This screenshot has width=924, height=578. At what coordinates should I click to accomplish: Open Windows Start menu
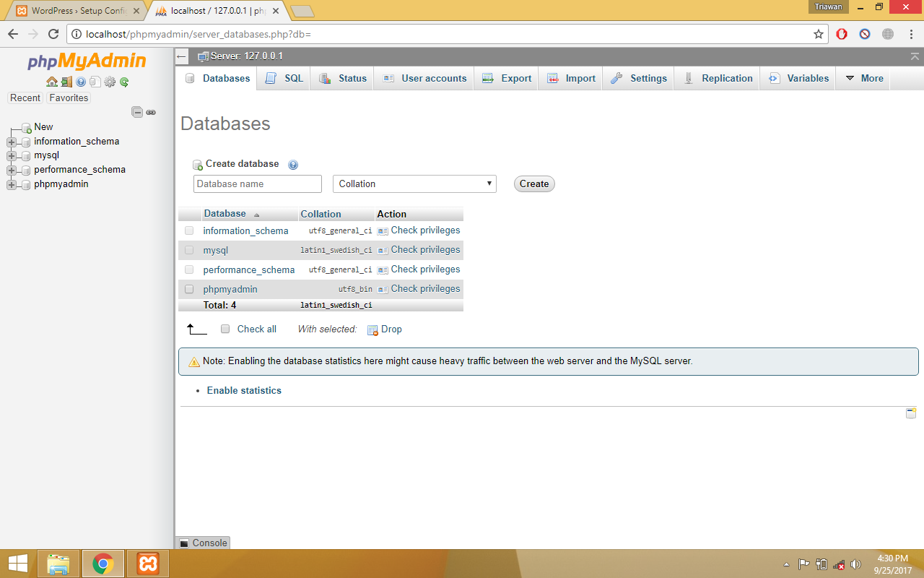(17, 564)
